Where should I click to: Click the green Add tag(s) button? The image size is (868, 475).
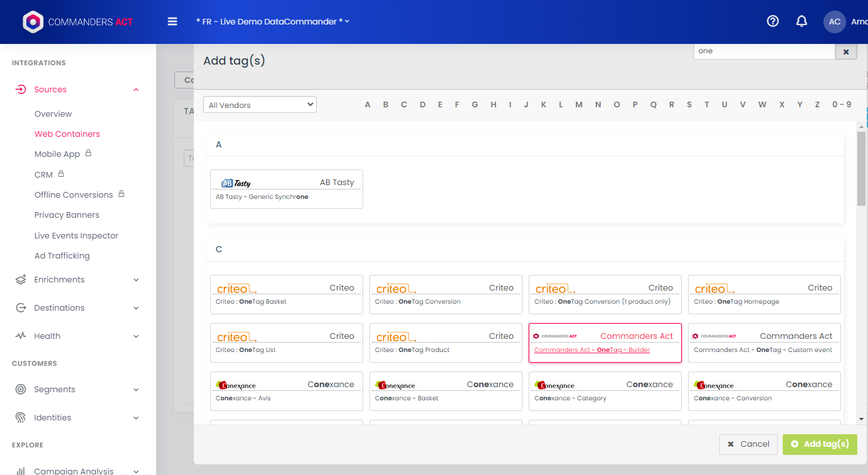[820, 444]
